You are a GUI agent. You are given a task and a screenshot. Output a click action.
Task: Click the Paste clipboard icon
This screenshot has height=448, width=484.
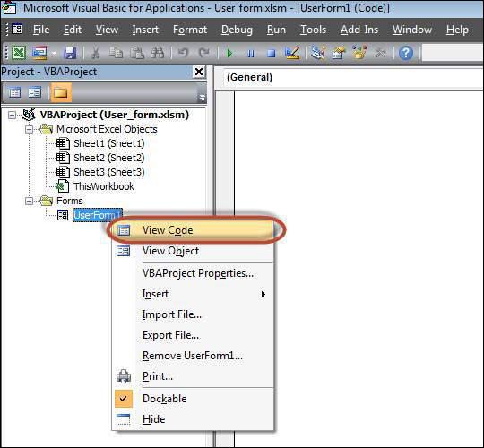coord(137,53)
